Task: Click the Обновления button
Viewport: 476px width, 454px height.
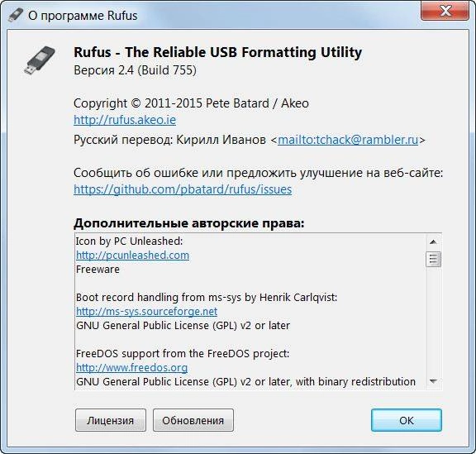Action: pyautogui.click(x=193, y=420)
